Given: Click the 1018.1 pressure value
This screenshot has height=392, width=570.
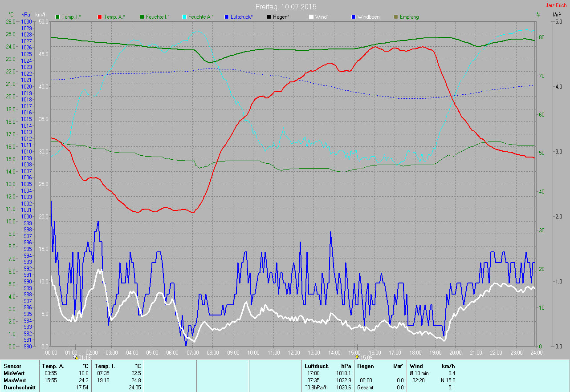Looking at the screenshot, I should pos(343,373).
